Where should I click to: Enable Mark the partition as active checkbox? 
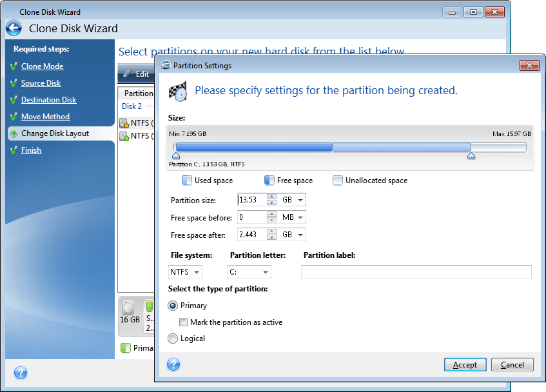184,322
